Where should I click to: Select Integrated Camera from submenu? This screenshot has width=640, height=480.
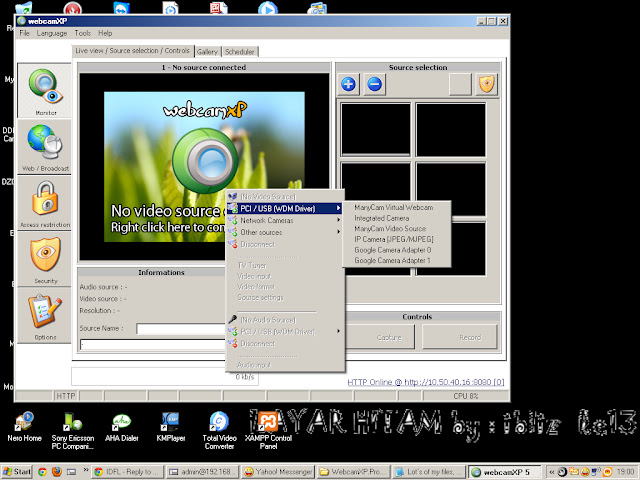381,217
